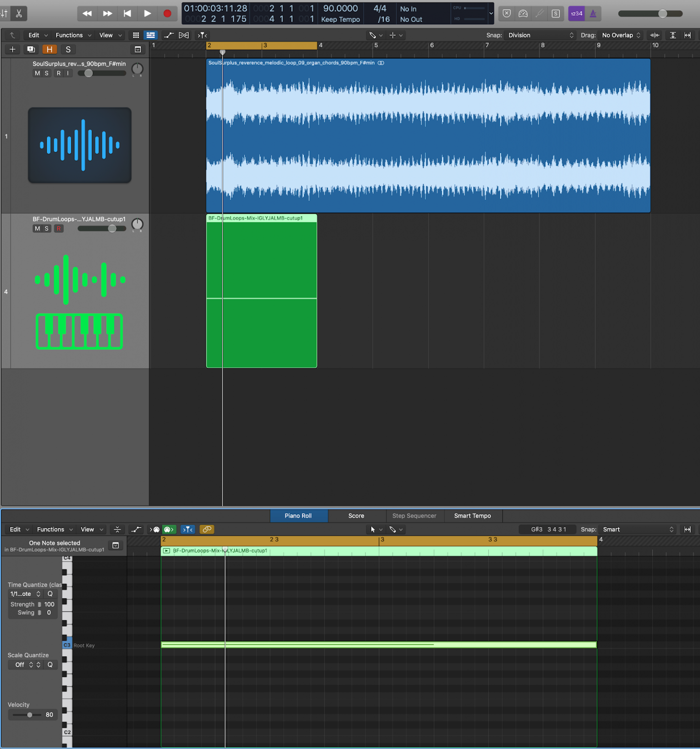Adjust BF-DrumLoops track volume slider

point(101,228)
